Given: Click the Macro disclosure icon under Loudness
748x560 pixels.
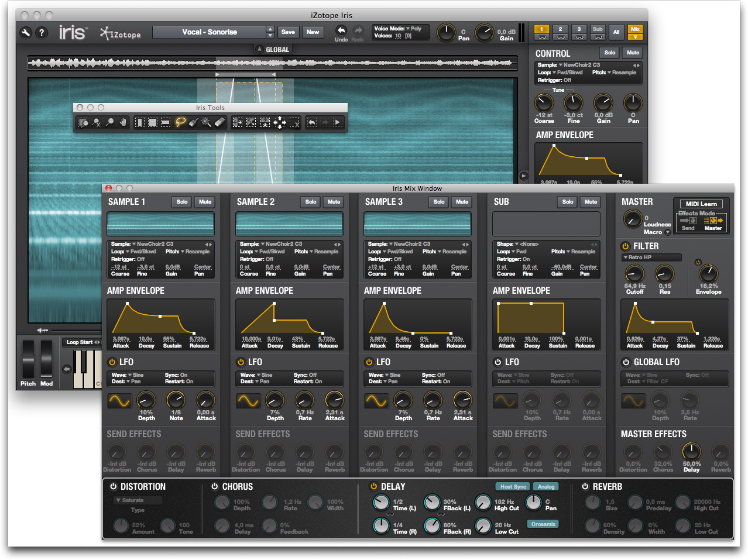Looking at the screenshot, I should [x=667, y=232].
